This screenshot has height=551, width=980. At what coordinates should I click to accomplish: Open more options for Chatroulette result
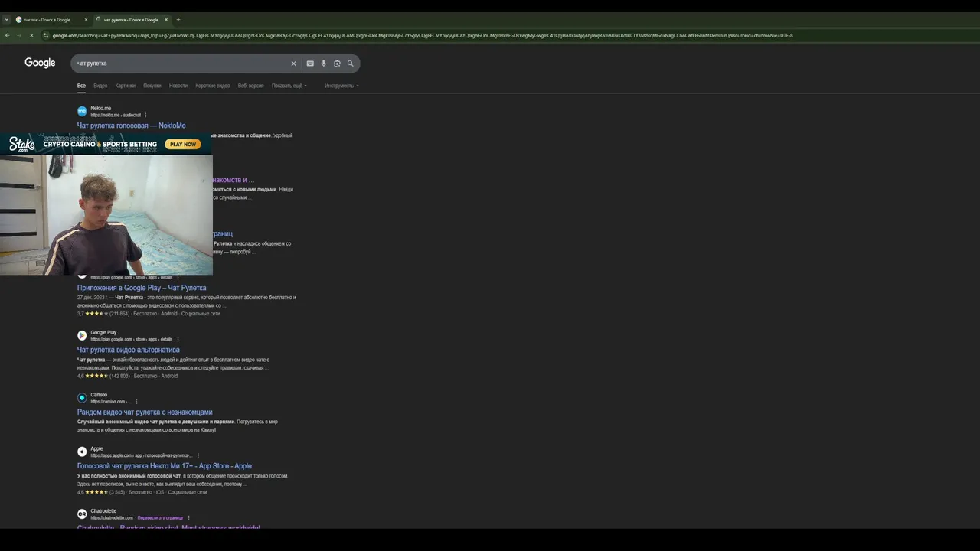(x=188, y=518)
